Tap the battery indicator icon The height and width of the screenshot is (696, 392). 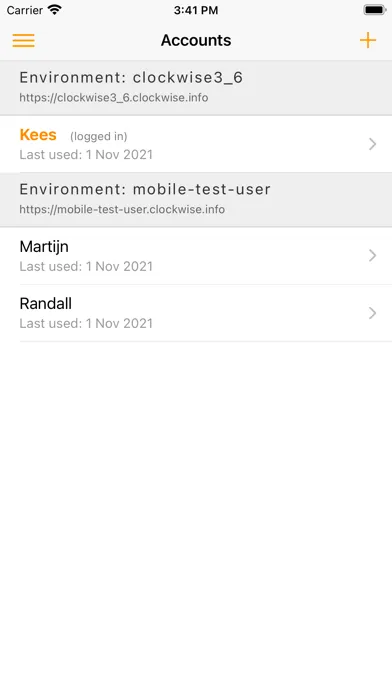375,10
